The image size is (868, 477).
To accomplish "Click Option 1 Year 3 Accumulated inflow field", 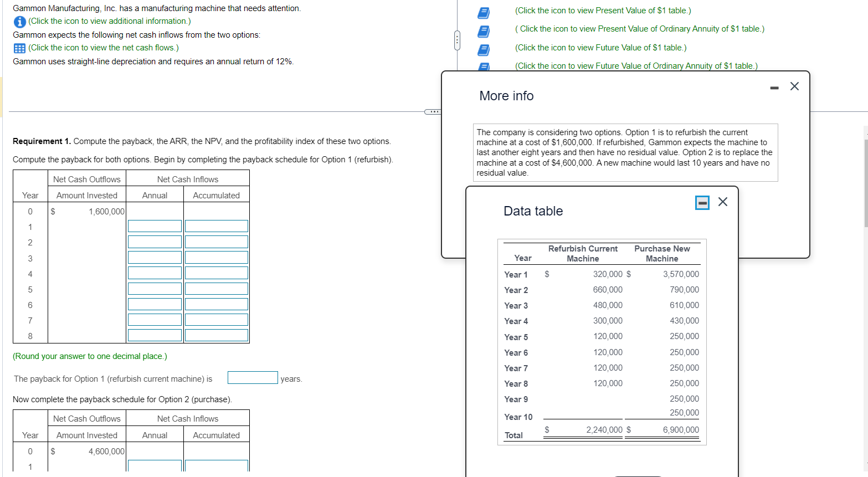I will 217,257.
